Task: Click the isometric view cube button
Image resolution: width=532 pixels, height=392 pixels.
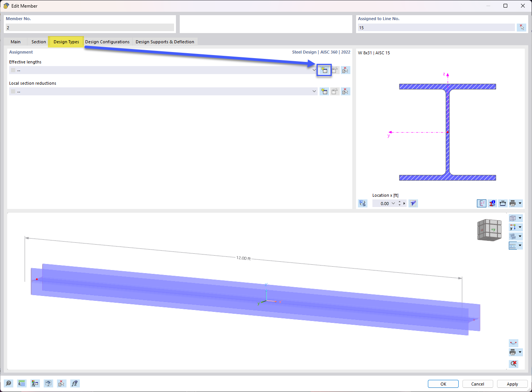Action: (513, 218)
